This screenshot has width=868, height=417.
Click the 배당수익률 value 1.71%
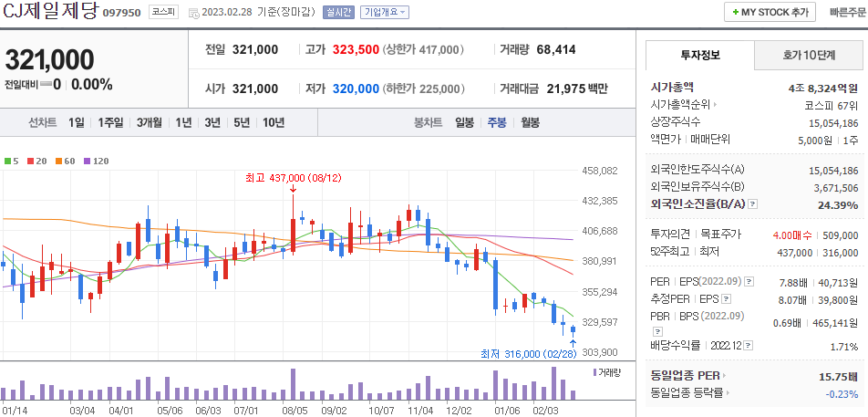[x=844, y=348]
